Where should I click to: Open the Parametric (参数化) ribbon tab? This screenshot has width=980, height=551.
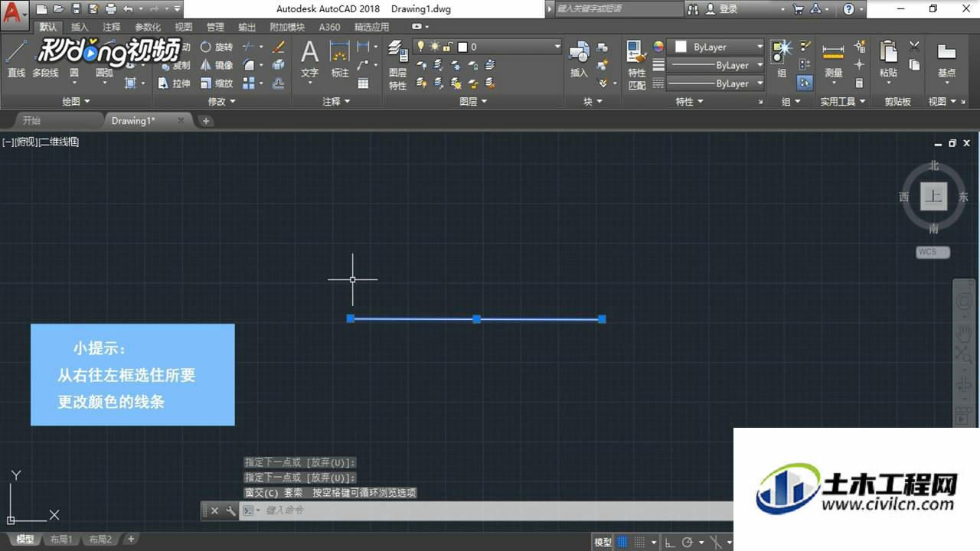click(148, 27)
